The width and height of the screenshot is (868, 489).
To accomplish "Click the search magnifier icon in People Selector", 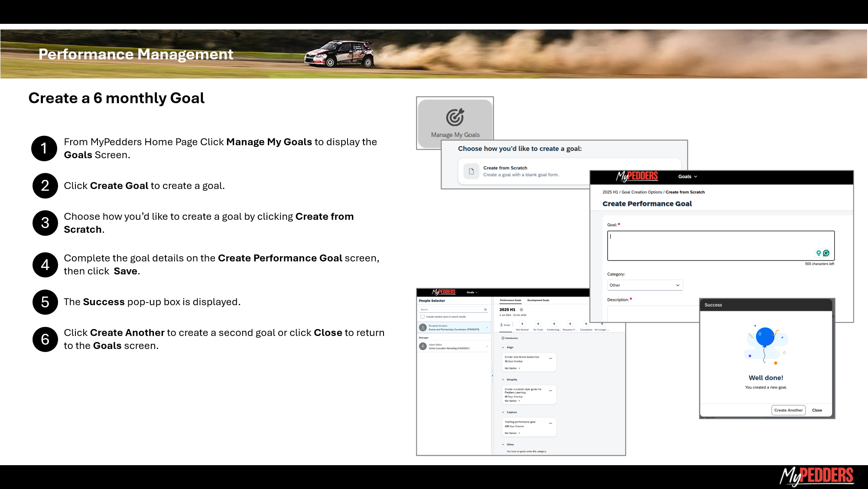I will [x=485, y=310].
